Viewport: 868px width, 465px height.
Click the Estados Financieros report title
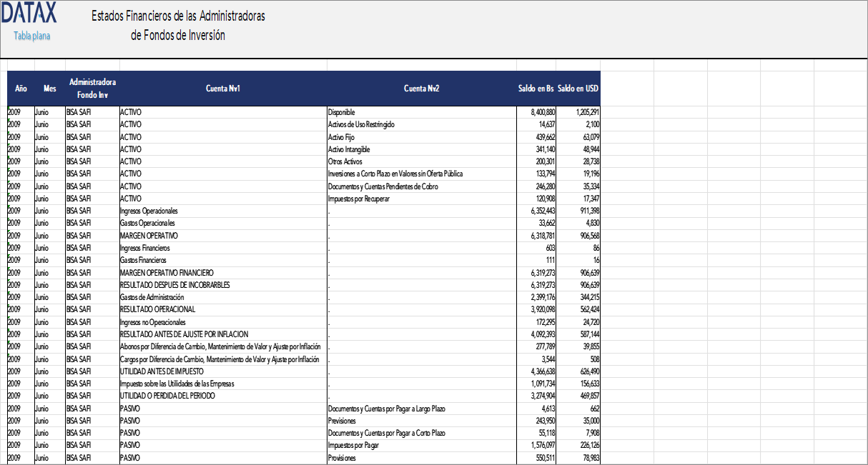pos(177,22)
